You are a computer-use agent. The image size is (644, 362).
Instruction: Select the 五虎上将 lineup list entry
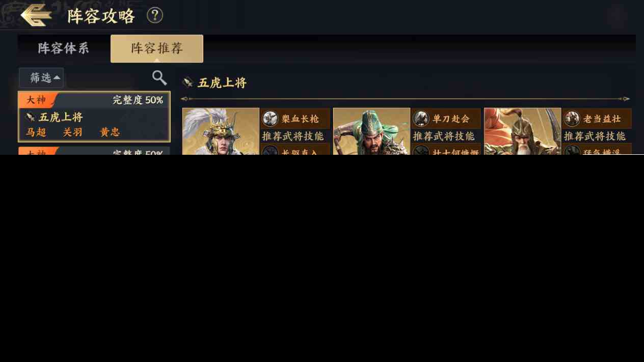(x=94, y=117)
